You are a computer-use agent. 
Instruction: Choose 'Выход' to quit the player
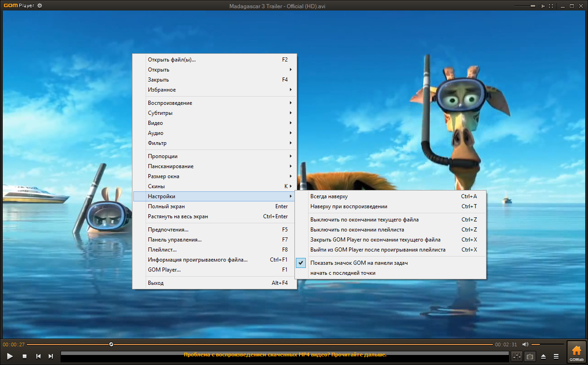[x=214, y=283]
